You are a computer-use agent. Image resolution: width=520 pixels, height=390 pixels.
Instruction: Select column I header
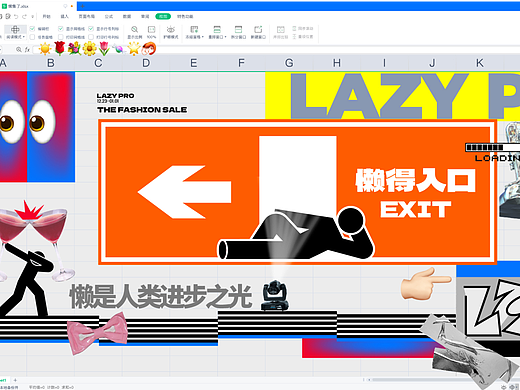coord(384,63)
